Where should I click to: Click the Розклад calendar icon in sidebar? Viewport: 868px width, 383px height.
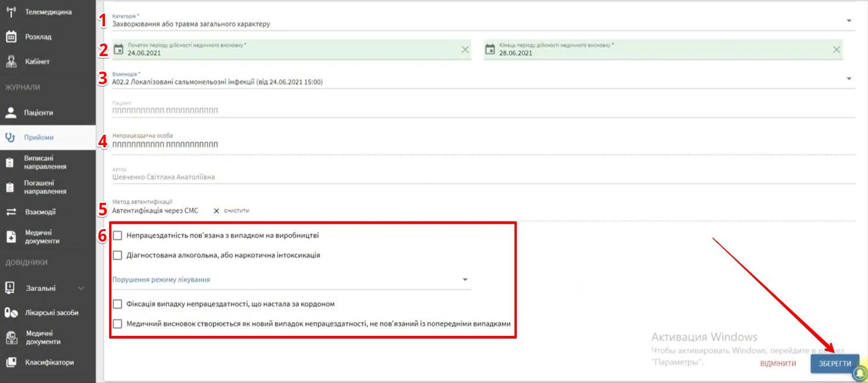[11, 37]
